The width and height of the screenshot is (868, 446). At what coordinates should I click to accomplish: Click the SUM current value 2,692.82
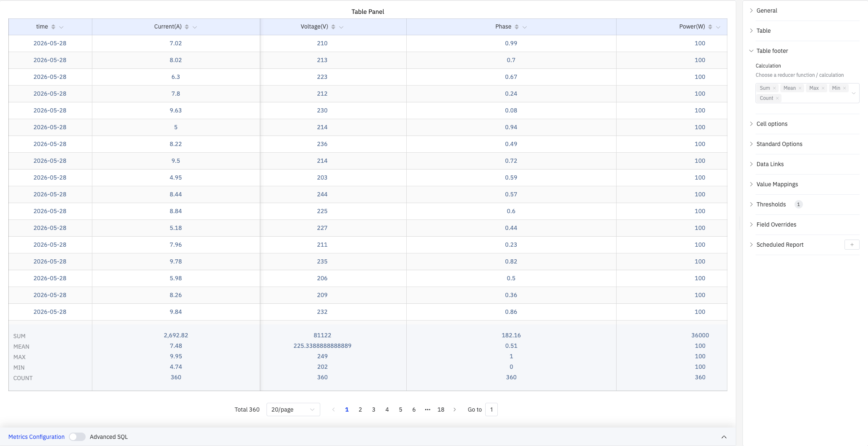(x=176, y=335)
